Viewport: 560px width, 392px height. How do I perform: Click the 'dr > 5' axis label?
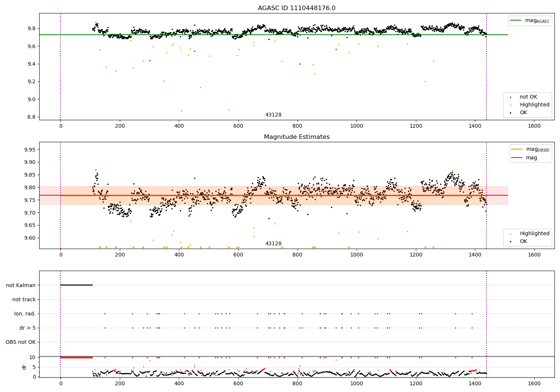tap(28, 328)
